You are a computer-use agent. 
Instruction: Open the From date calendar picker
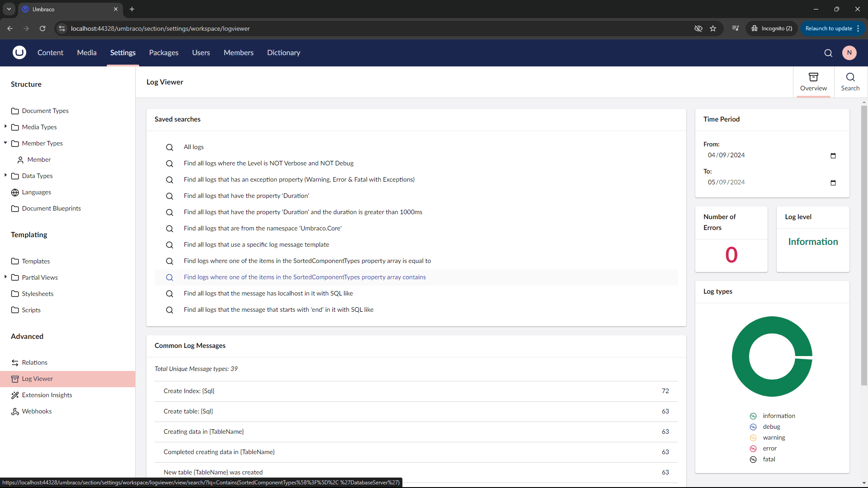pyautogui.click(x=833, y=155)
